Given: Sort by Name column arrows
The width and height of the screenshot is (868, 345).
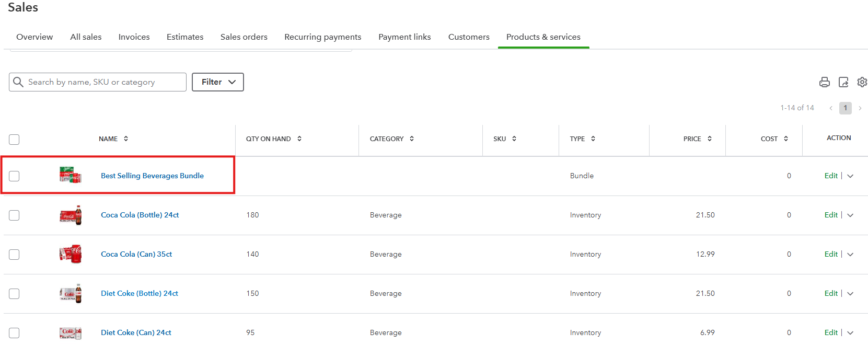Looking at the screenshot, I should click(126, 139).
